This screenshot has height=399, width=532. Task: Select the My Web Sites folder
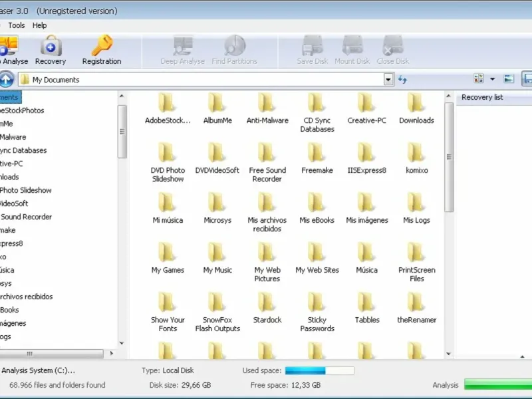(x=317, y=258)
